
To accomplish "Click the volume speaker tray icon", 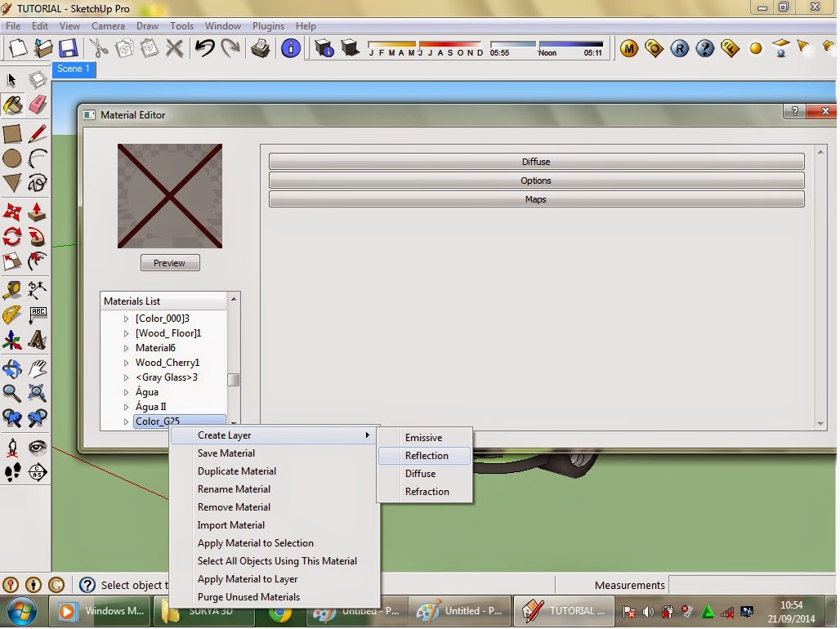I will coord(648,611).
